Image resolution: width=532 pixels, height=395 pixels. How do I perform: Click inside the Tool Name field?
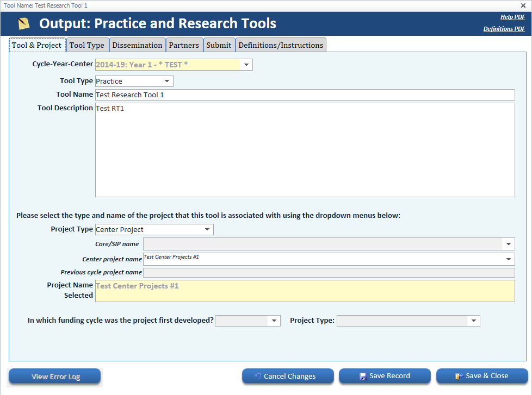(x=305, y=95)
